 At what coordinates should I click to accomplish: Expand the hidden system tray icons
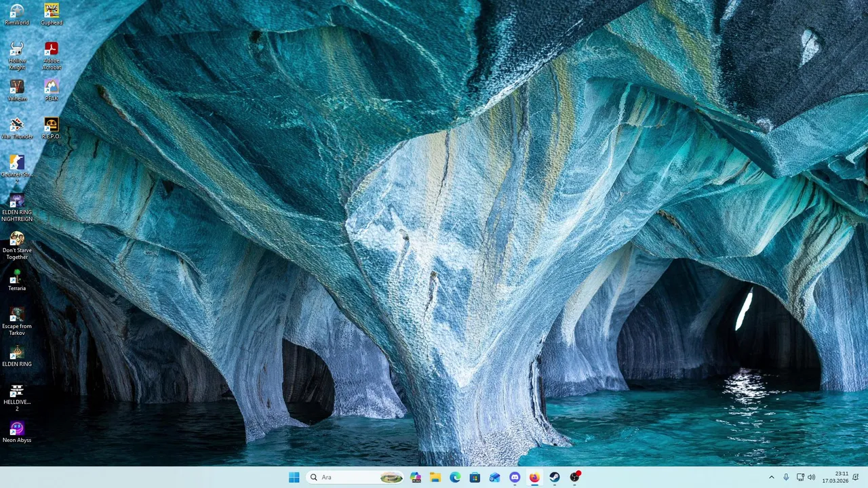[771, 477]
